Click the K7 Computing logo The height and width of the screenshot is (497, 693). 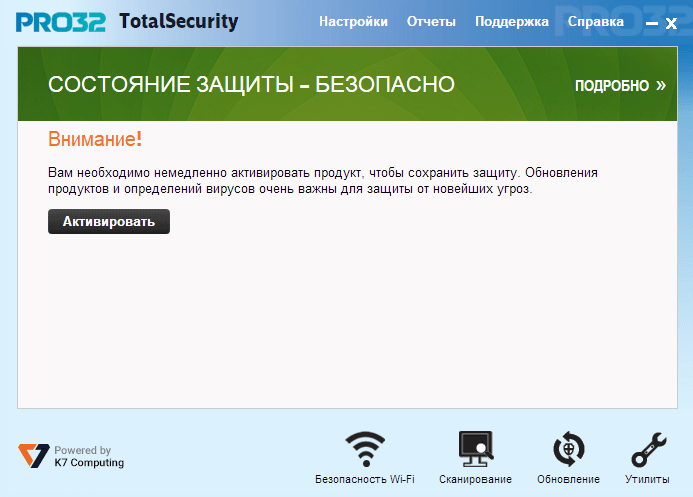point(71,456)
